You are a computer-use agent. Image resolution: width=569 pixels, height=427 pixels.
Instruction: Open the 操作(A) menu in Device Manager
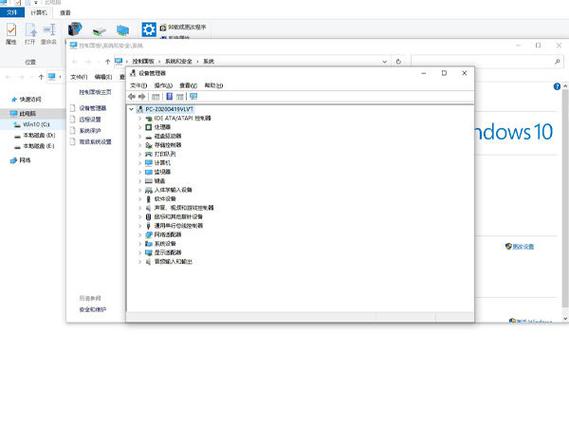pyautogui.click(x=163, y=86)
